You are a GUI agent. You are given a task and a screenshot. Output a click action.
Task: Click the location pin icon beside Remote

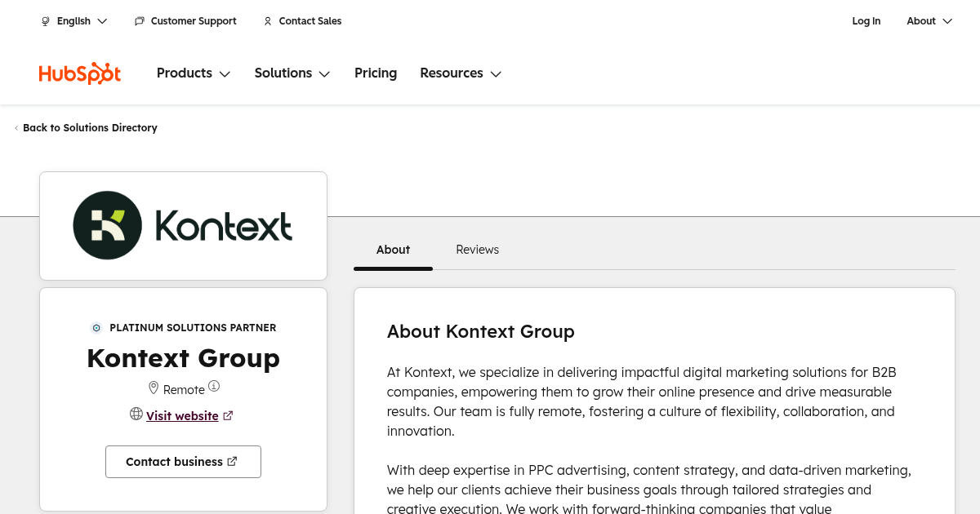154,388
